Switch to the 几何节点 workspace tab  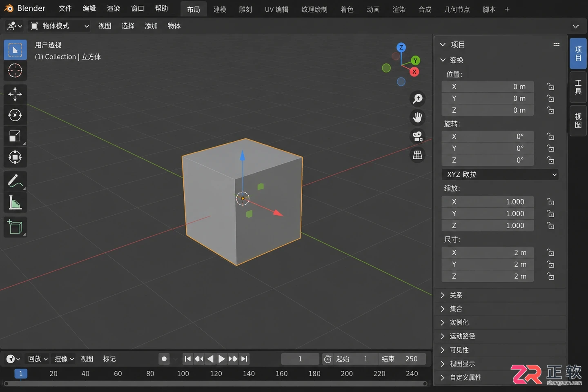coord(457,9)
